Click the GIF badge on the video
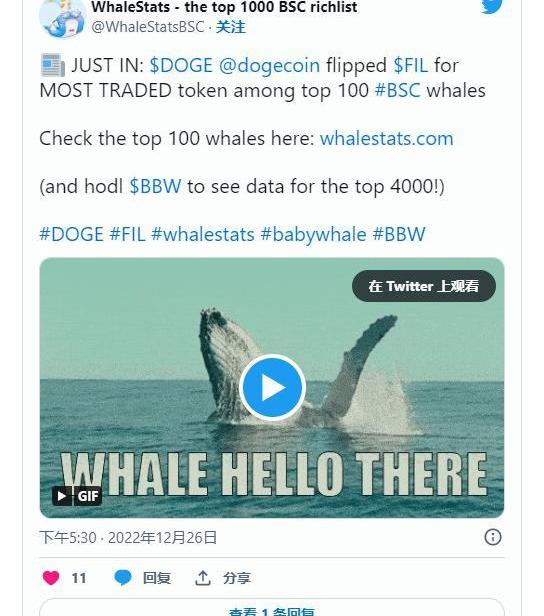Image resolution: width=544 pixels, height=616 pixels. click(x=77, y=496)
